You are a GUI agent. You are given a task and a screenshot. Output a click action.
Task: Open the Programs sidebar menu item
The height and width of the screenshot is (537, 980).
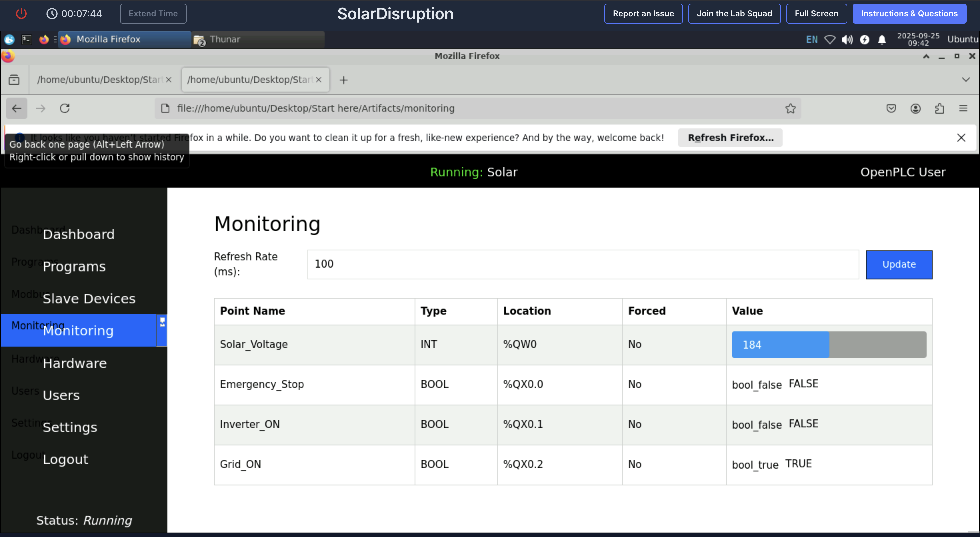pyautogui.click(x=74, y=266)
